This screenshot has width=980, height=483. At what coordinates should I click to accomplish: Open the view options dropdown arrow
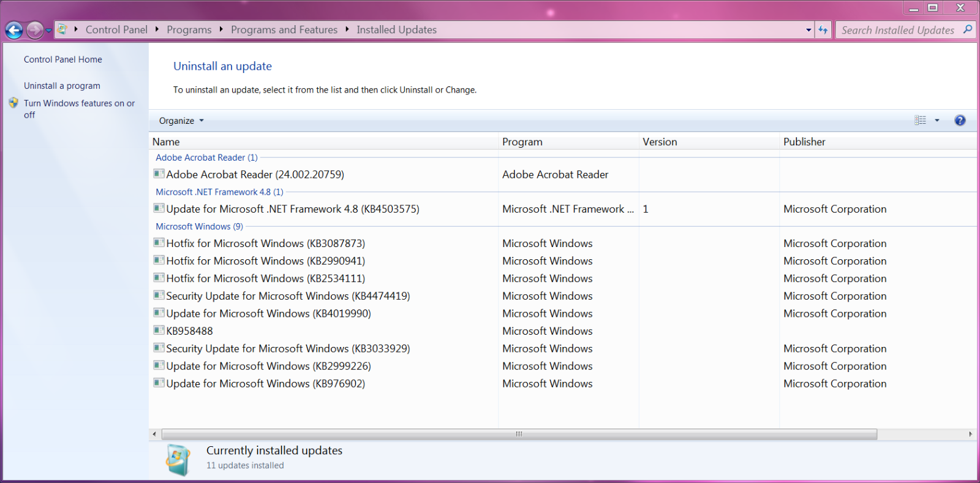click(x=937, y=120)
